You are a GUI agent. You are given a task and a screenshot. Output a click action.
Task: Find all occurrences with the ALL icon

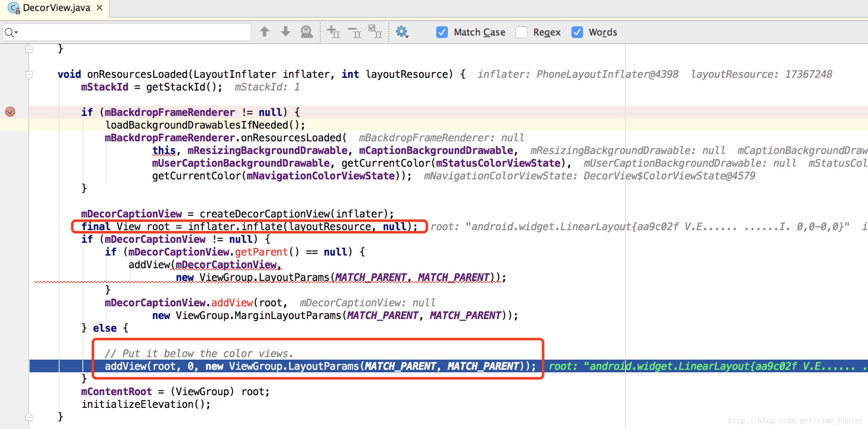307,32
